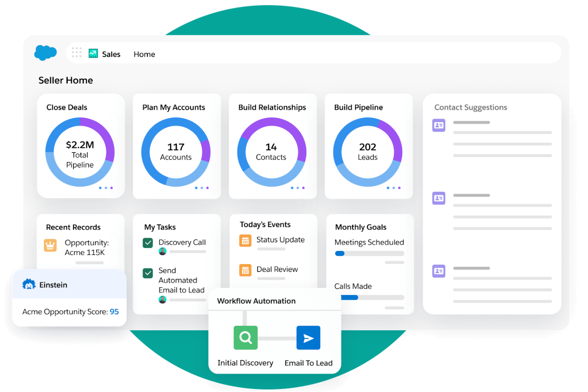Uncheck the Send Automated Email to Lead task
Image resolution: width=588 pixels, height=392 pixels.
click(147, 273)
